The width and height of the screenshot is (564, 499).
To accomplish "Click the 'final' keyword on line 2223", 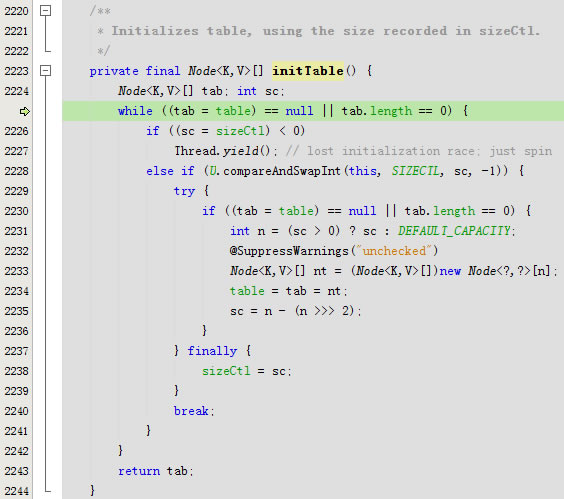I will [x=163, y=71].
